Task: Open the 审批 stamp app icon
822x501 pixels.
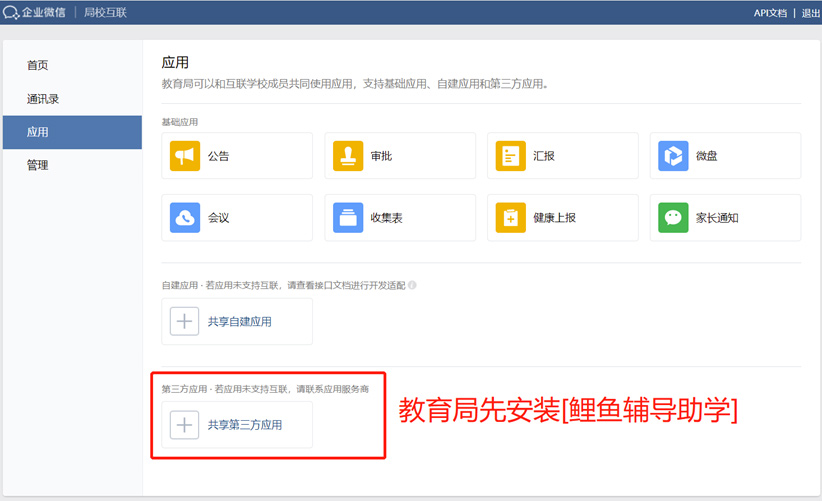Action: 348,156
